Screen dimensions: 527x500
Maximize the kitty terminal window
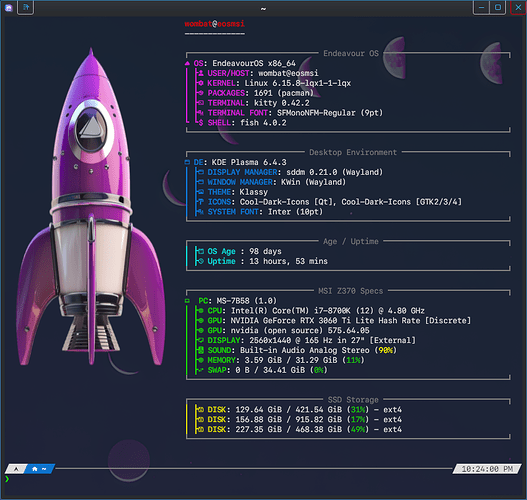[x=498, y=7]
